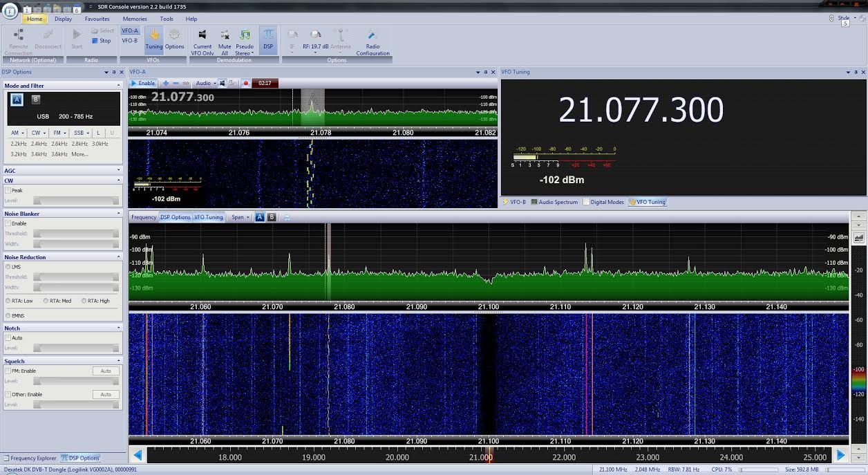Select the LMS noise reduction option

[x=8, y=266]
